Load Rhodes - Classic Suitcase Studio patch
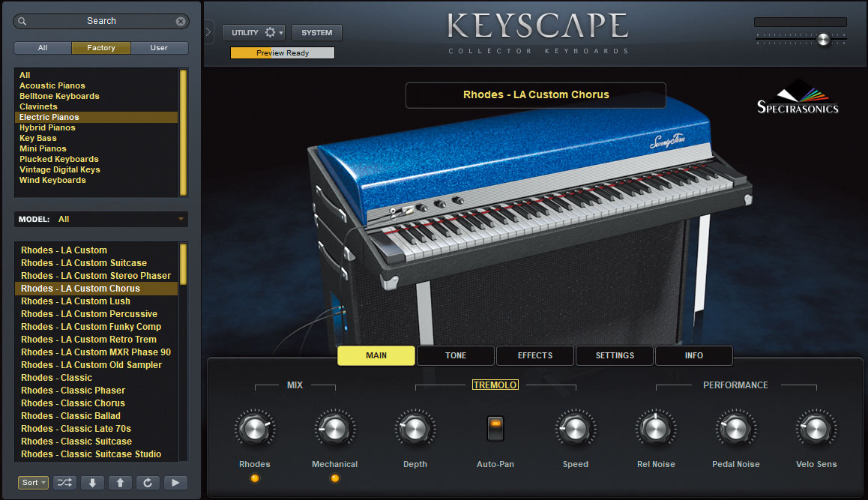The image size is (868, 500). (x=97, y=454)
